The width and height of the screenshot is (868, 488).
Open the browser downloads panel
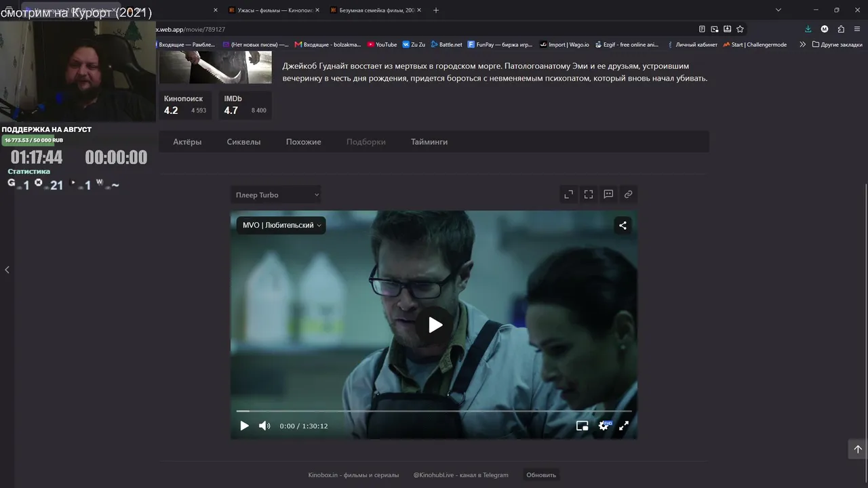[x=808, y=29]
